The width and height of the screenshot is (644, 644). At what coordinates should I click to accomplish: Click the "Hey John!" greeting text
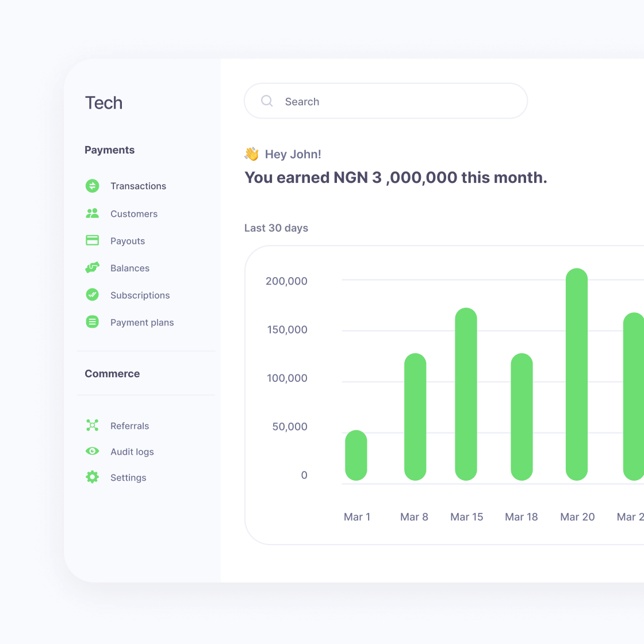point(293,155)
